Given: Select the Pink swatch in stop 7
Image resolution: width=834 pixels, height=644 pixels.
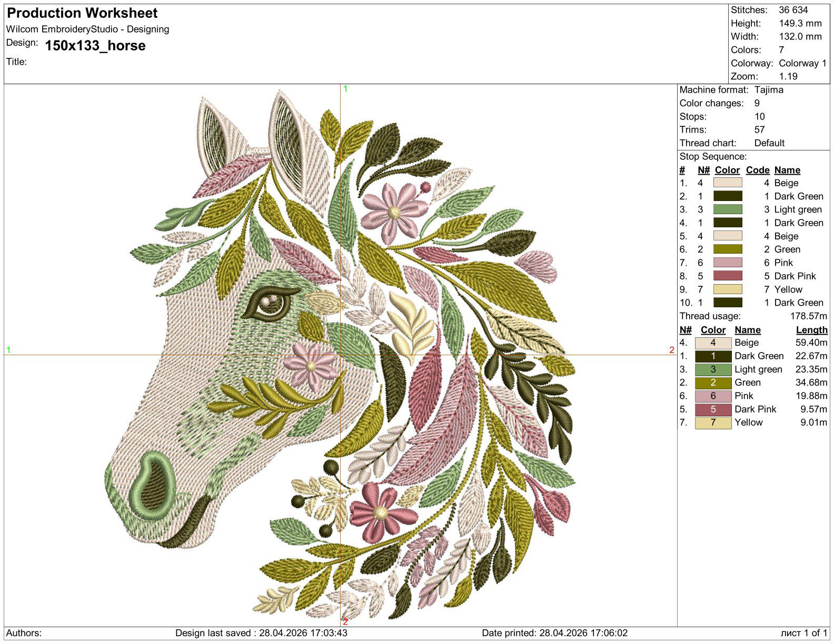Looking at the screenshot, I should [728, 262].
